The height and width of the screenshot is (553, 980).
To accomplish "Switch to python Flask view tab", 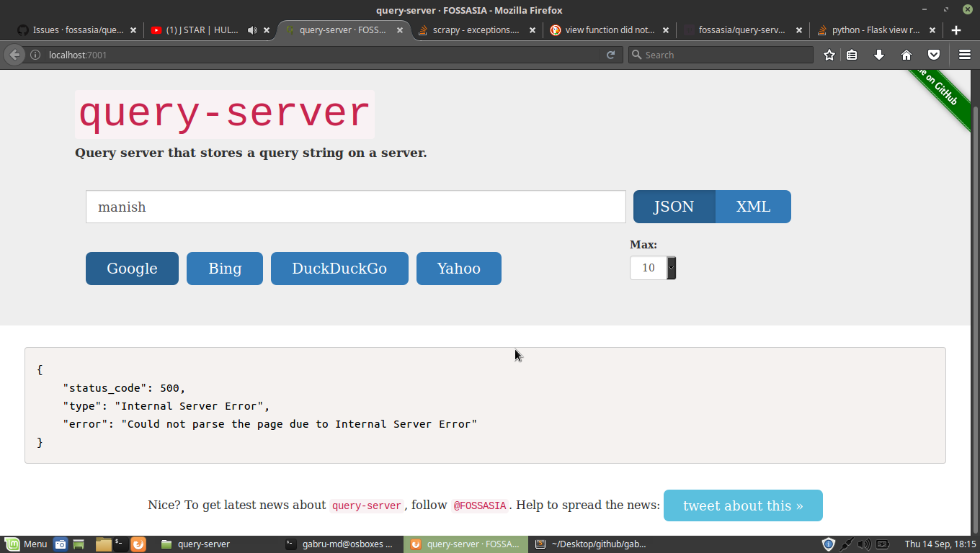I will click(876, 30).
